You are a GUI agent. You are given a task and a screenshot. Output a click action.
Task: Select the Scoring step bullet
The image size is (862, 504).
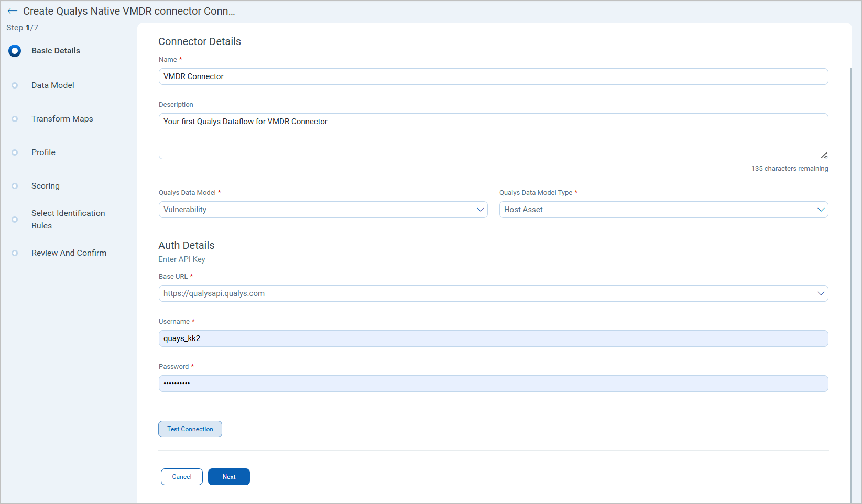[x=15, y=186]
